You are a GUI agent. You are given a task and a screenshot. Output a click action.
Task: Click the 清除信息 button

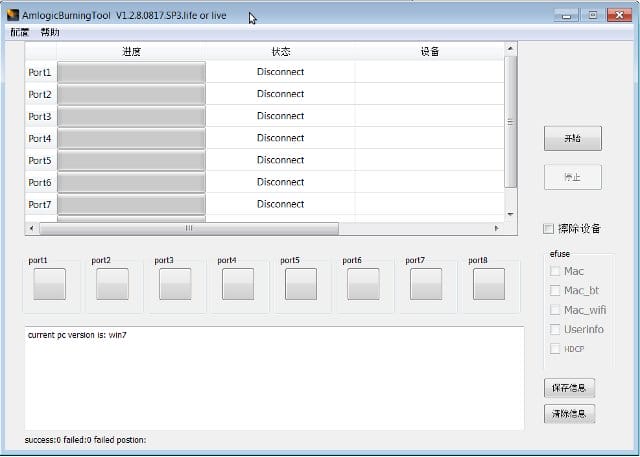pos(569,414)
